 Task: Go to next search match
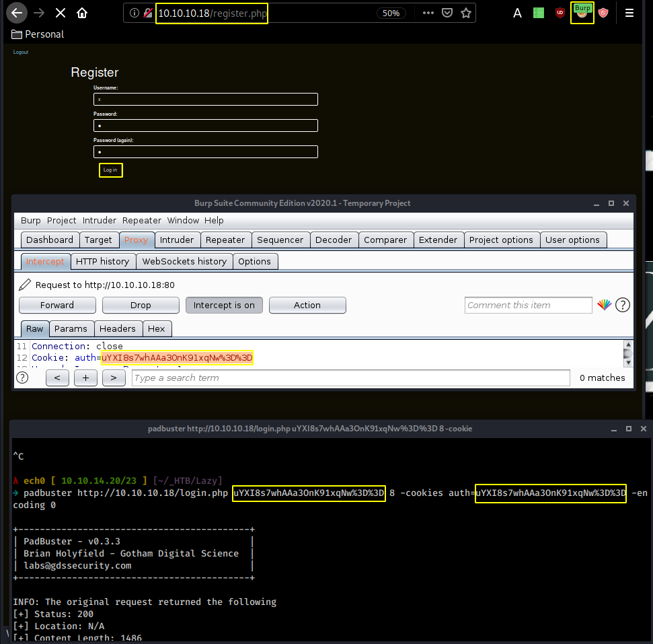pos(114,378)
